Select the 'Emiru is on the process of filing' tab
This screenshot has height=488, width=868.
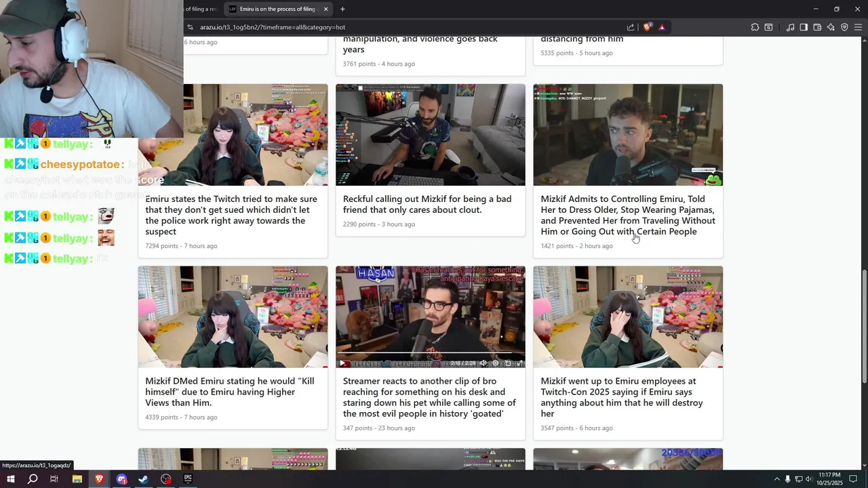[277, 9]
